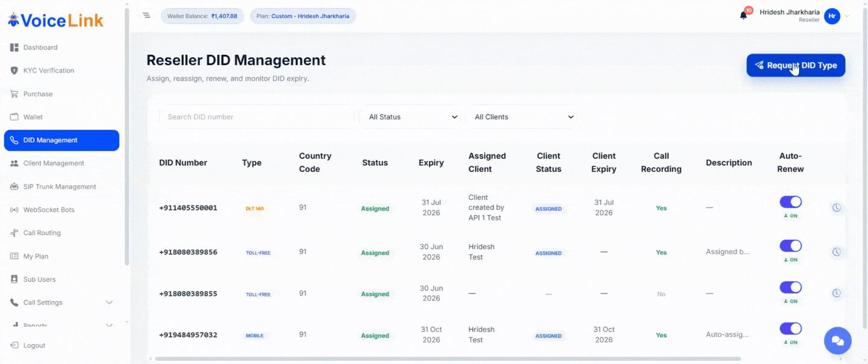Image resolution: width=868 pixels, height=364 pixels.
Task: Open the My Plan sidebar link
Action: (61, 256)
